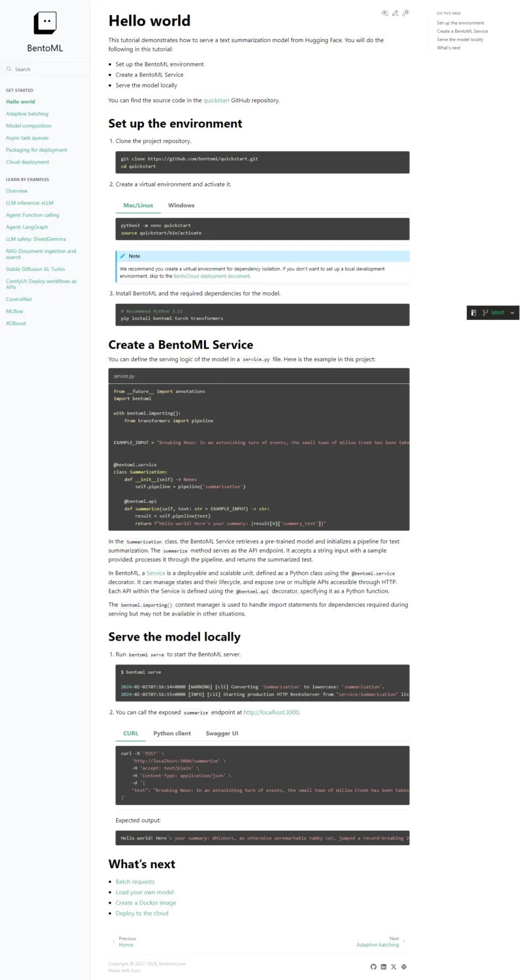Open the Python client tab
This screenshot has height=980, width=527.
point(172,733)
